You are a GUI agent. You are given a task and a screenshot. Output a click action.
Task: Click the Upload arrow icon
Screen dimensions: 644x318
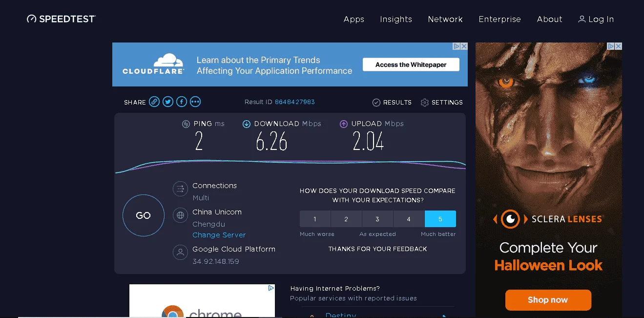(344, 124)
